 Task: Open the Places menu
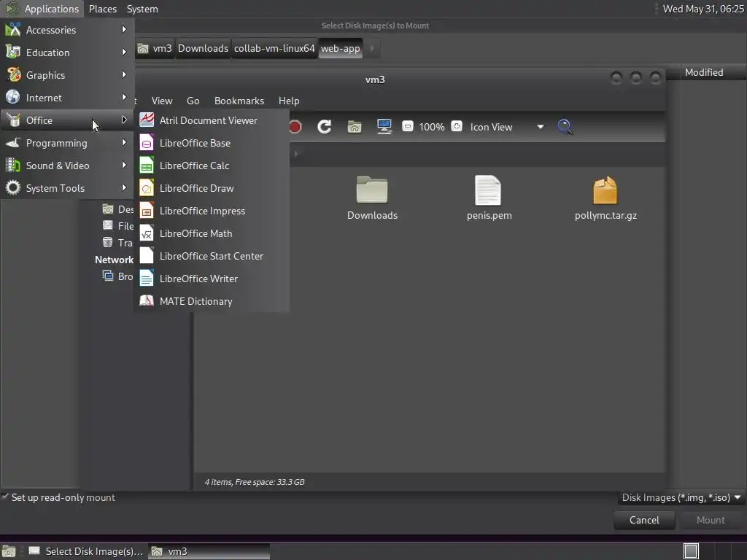click(x=102, y=9)
